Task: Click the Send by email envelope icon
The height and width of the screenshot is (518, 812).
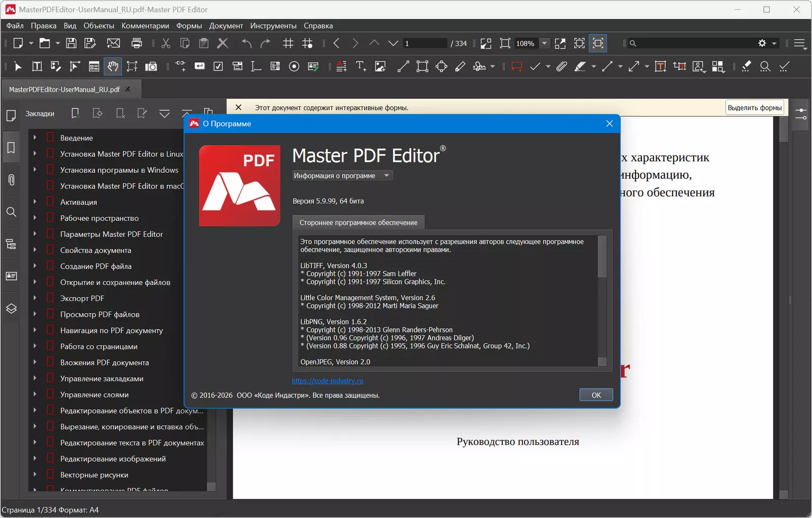Action: pyautogui.click(x=113, y=43)
